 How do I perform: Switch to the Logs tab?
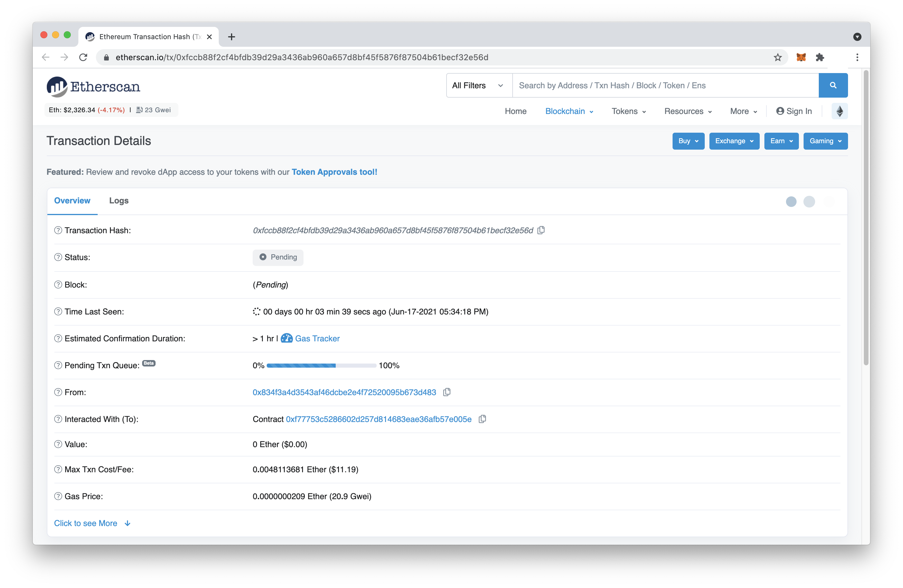click(x=119, y=200)
